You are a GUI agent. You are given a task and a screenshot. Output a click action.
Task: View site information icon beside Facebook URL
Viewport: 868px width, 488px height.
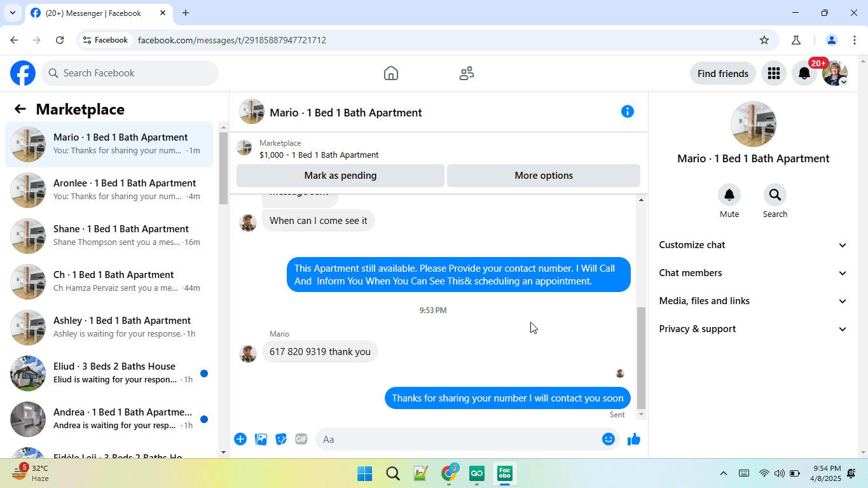click(87, 40)
